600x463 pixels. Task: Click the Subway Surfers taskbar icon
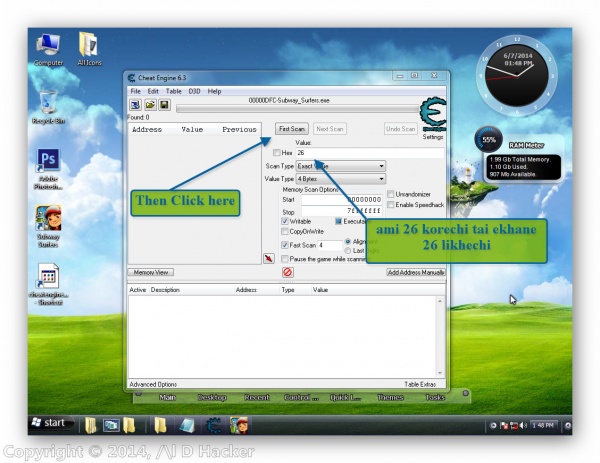tap(238, 426)
